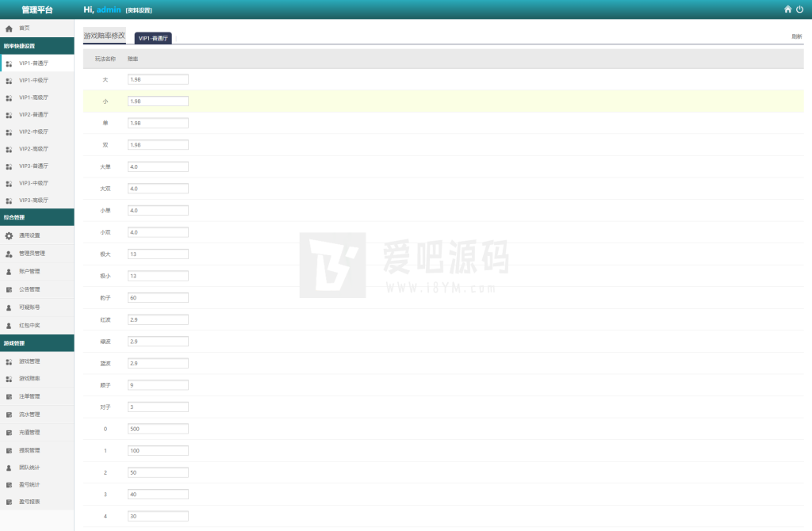Image resolution: width=812 pixels, height=531 pixels.
Task: Click the list icon beside 公告管理
Action: click(x=9, y=290)
